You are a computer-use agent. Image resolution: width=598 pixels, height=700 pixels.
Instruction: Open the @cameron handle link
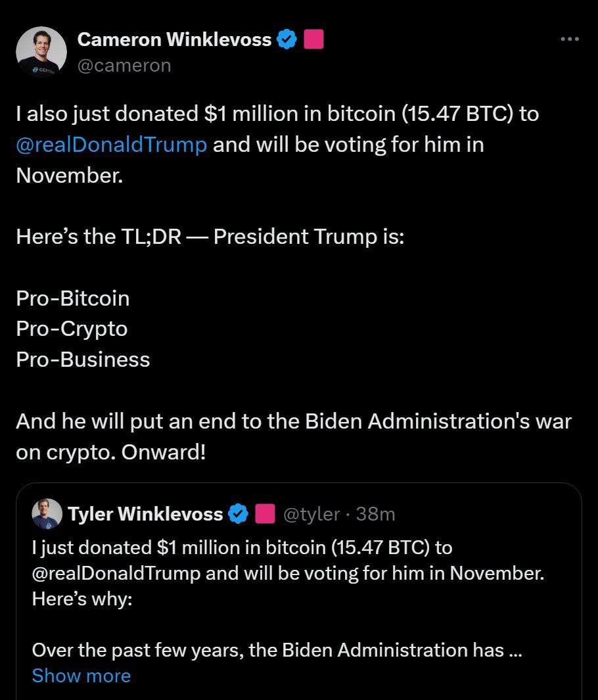[x=124, y=65]
